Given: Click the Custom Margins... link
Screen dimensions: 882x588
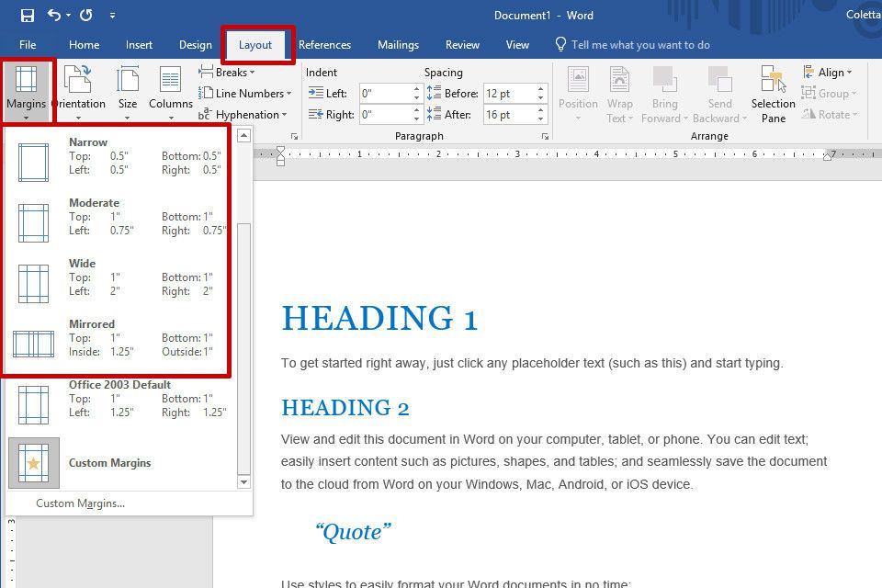Looking at the screenshot, I should 80,503.
